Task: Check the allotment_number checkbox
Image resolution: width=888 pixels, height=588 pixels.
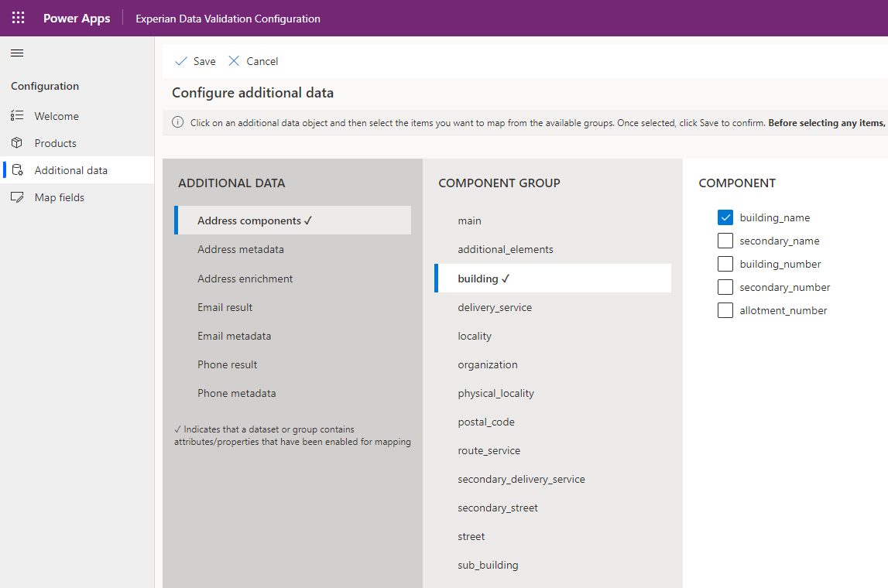Action: pos(725,310)
